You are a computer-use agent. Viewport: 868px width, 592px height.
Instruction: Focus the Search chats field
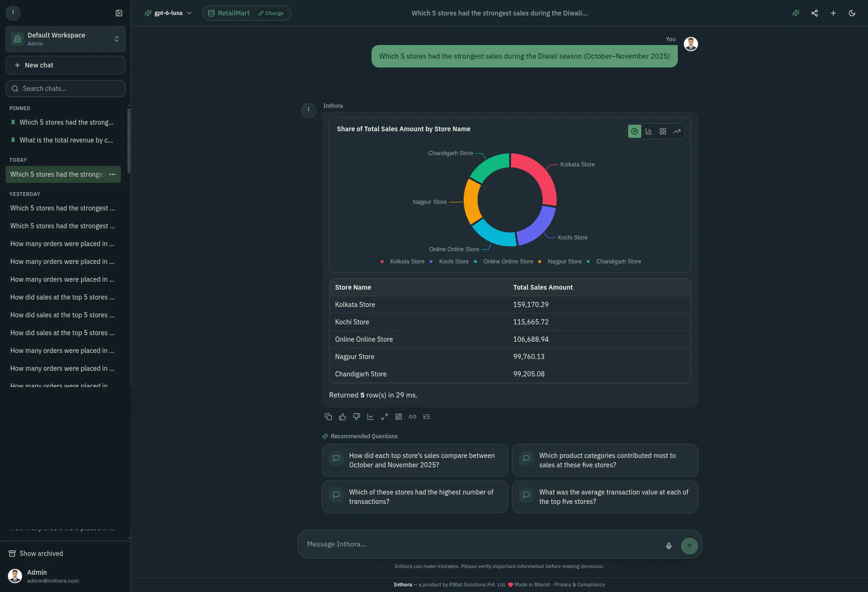(x=66, y=89)
